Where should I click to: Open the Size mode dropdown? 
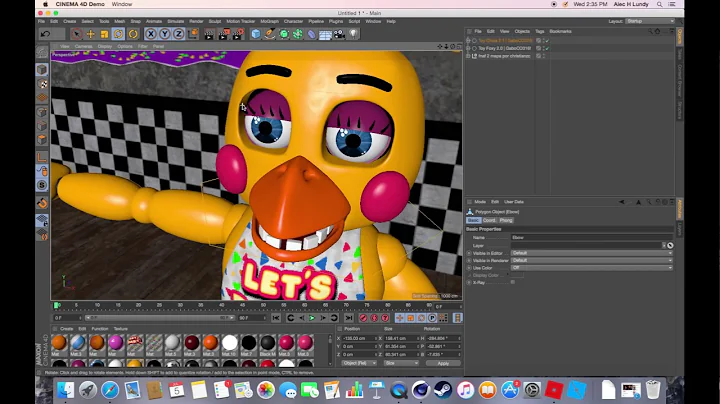[401, 363]
